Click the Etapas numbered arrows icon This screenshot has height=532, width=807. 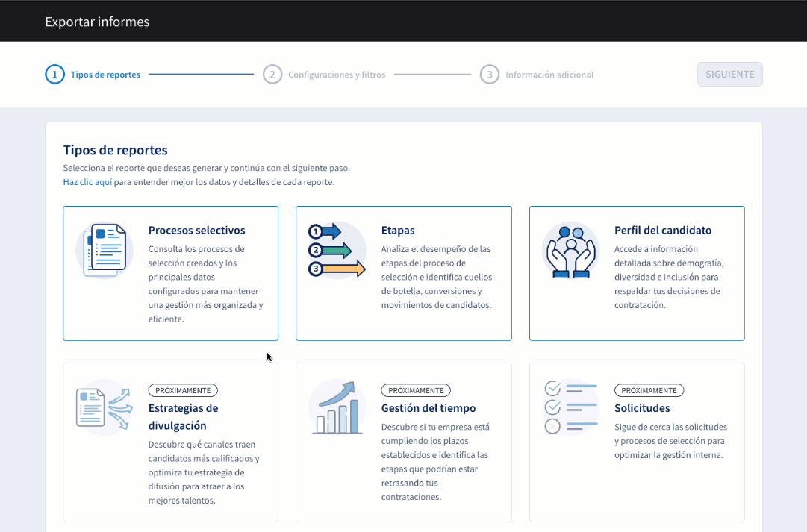point(337,250)
